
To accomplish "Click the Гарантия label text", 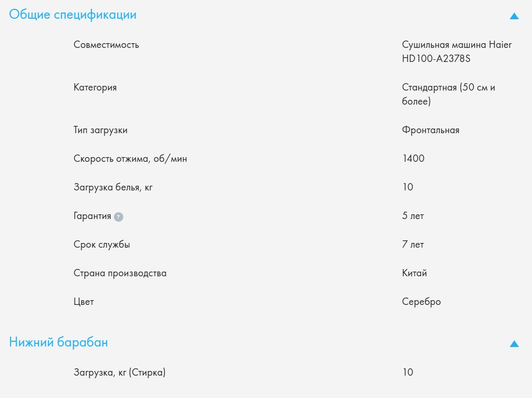I will tap(93, 216).
